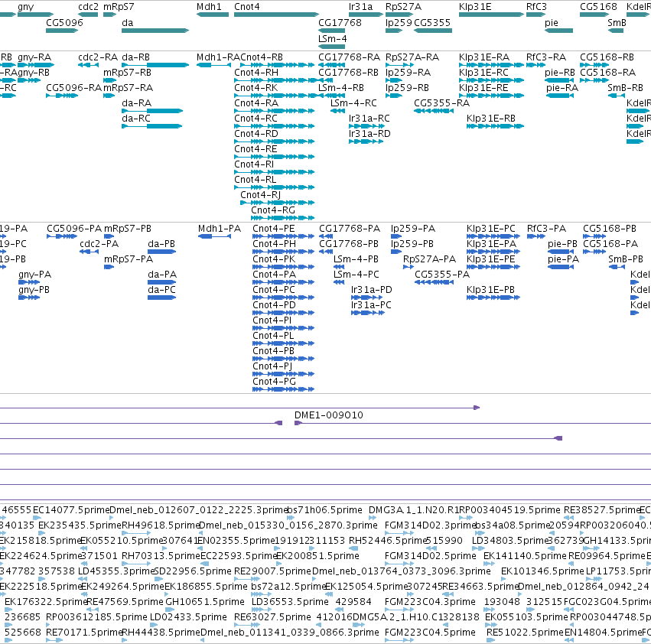Select the Ir31a gene label
651x644 pixels.
point(360,7)
